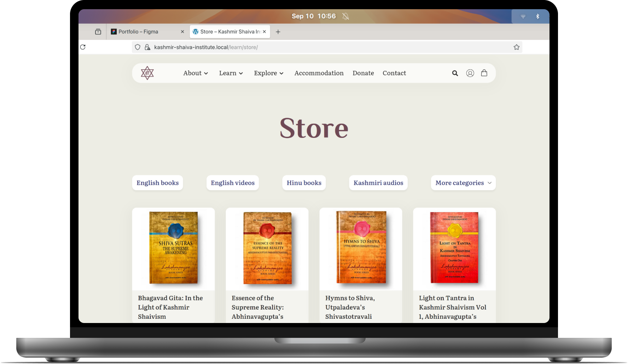Click the Shiva Sutras book cover
Screen dimensions: 628x364
click(173, 248)
